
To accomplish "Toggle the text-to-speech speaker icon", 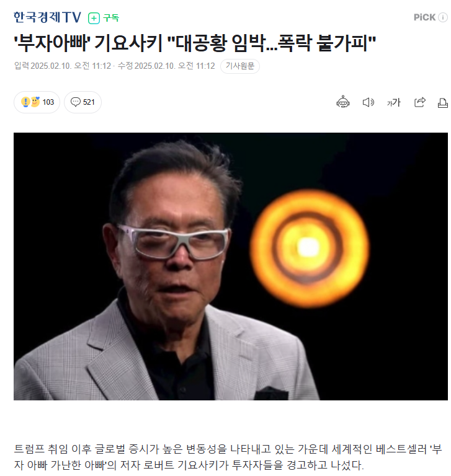I will click(x=368, y=102).
